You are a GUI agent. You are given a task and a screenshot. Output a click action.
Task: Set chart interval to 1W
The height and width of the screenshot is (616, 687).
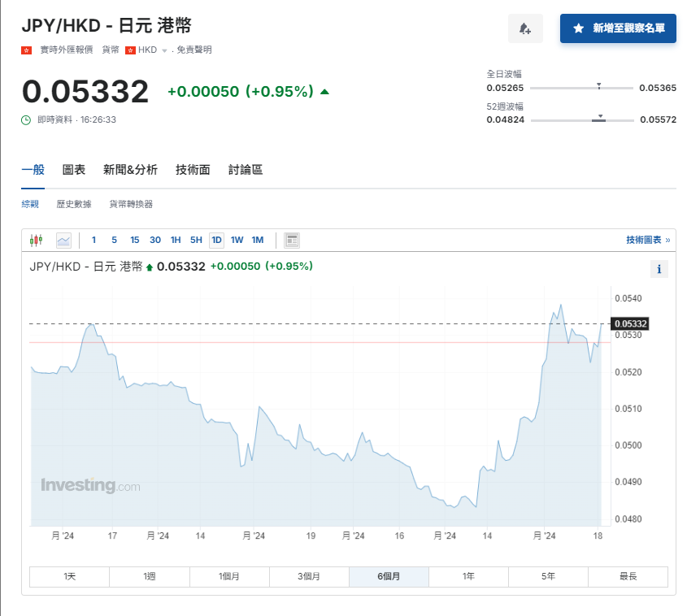click(x=237, y=240)
